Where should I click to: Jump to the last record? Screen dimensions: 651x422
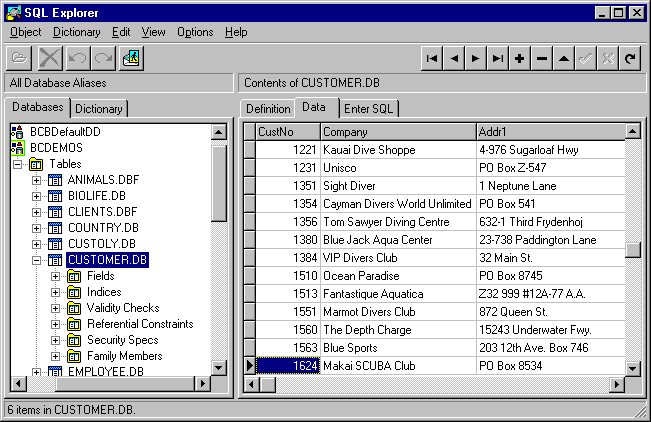pyautogui.click(x=498, y=59)
